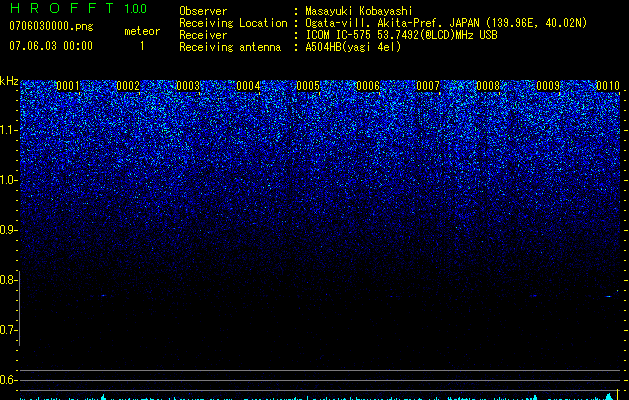Click time marker 0007
The height and width of the screenshot is (400, 629).
coord(428,86)
